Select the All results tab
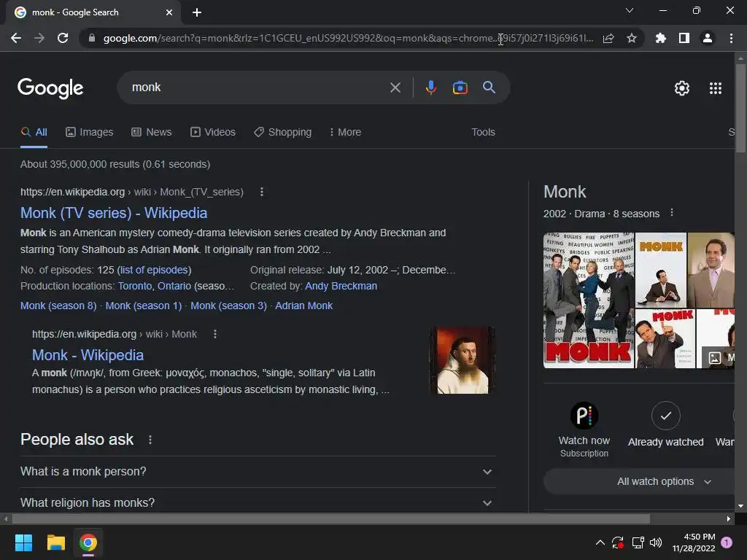 click(x=34, y=133)
